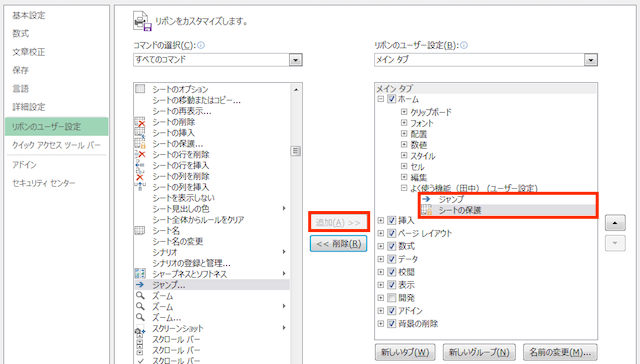
Task: Click the first ズーム magnifier icon
Action: [140, 295]
